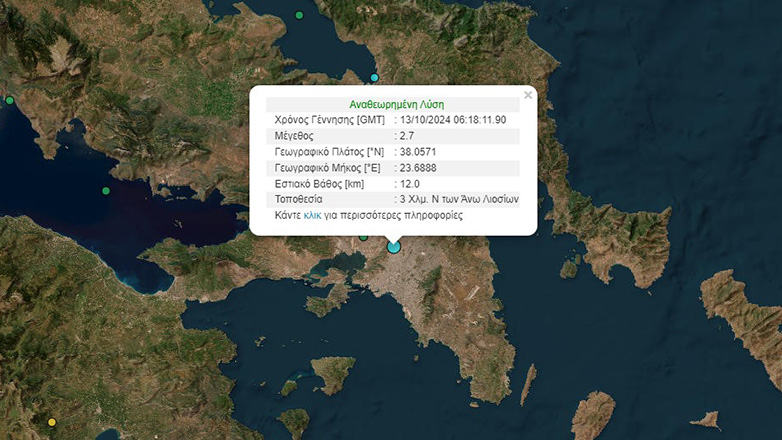Select the green marker partly hidden under popup
The width and height of the screenshot is (782, 440).
[364, 237]
